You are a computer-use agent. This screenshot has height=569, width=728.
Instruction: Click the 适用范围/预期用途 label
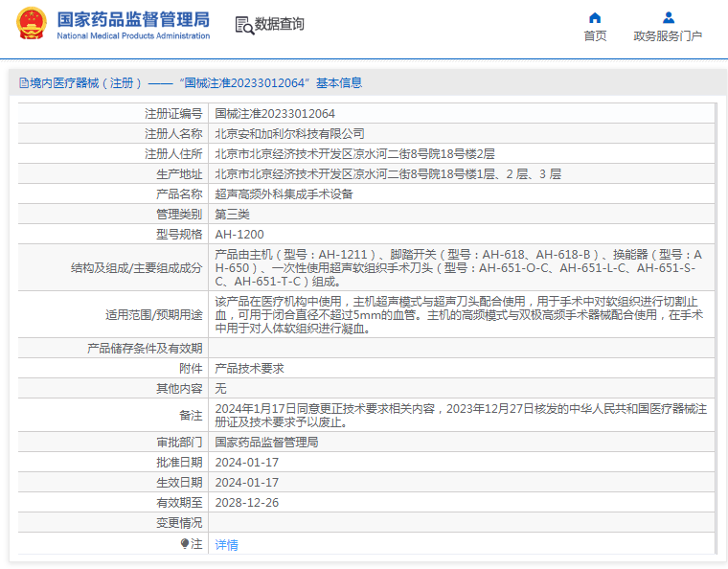pos(153,314)
